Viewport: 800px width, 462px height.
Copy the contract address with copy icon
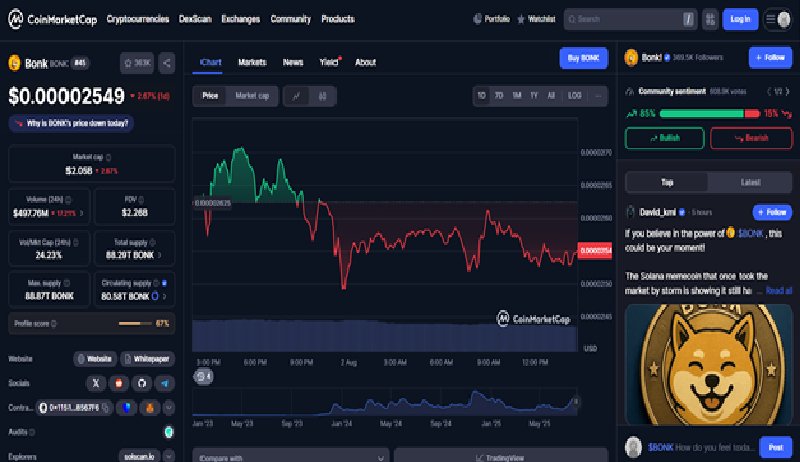click(x=105, y=407)
